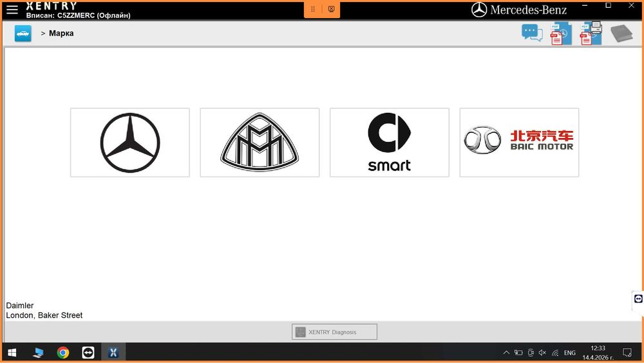Click the orange remote session close icon
644x363 pixels.
pos(332,9)
